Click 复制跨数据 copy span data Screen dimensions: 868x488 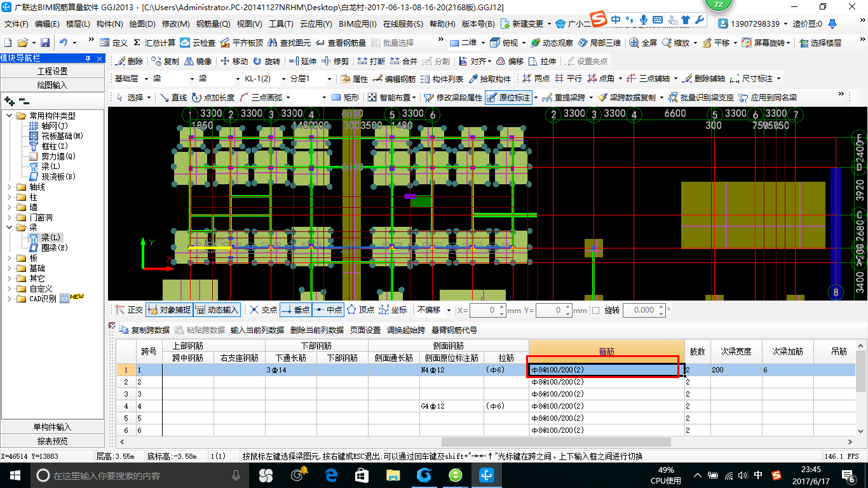coord(145,330)
